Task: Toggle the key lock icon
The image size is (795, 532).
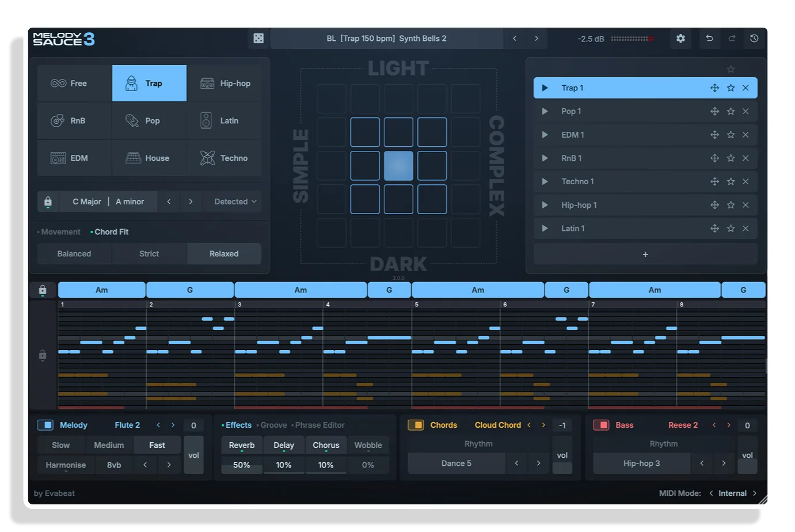Action: [48, 202]
